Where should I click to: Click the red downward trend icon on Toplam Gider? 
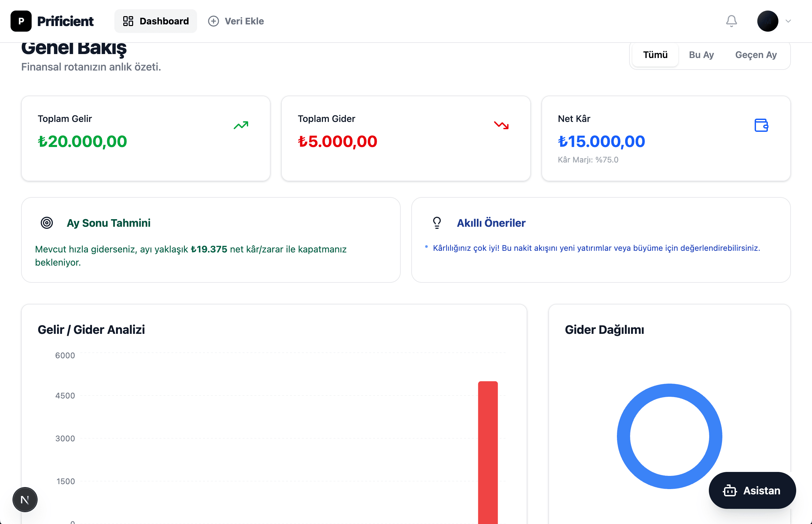click(501, 125)
